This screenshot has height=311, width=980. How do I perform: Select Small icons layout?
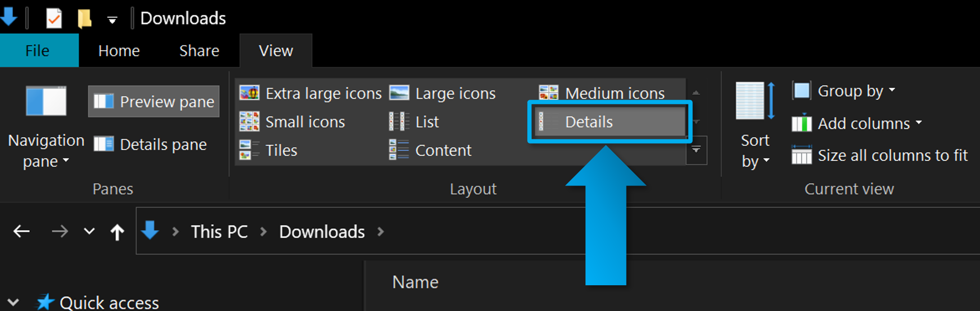click(x=292, y=122)
